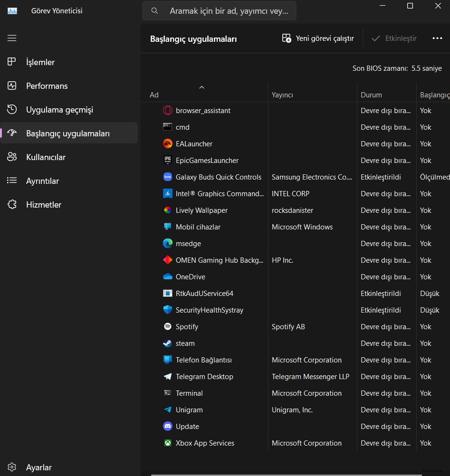This screenshot has height=476, width=450.
Task: Click Yeni görevi çalıştır button
Action: pos(318,38)
